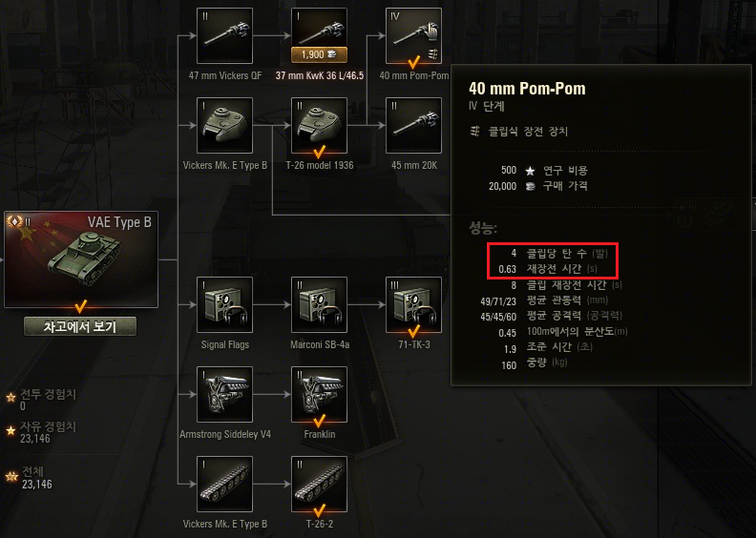Image resolution: width=756 pixels, height=538 pixels.
Task: Click the 전체 experience star icon
Action: coord(11,477)
